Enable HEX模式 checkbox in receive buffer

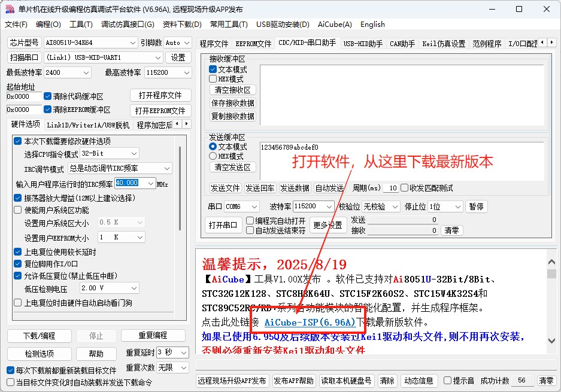(x=213, y=78)
